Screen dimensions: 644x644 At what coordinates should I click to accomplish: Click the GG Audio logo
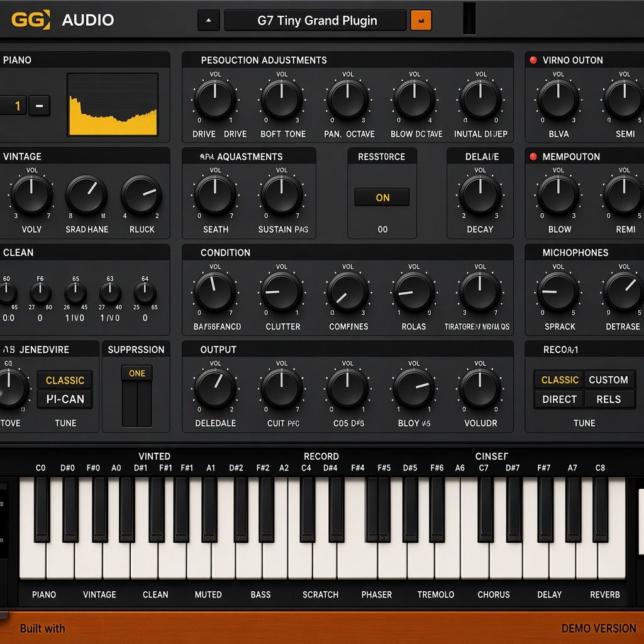tap(62, 19)
